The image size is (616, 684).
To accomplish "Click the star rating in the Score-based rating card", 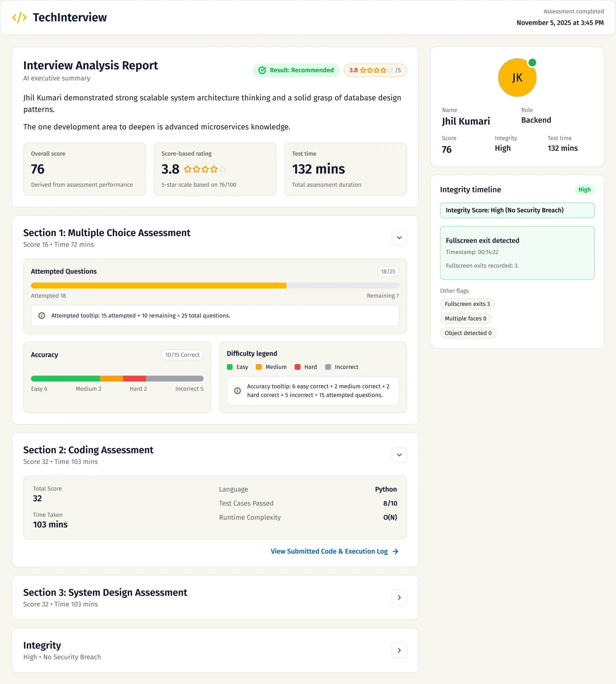I will [205, 169].
